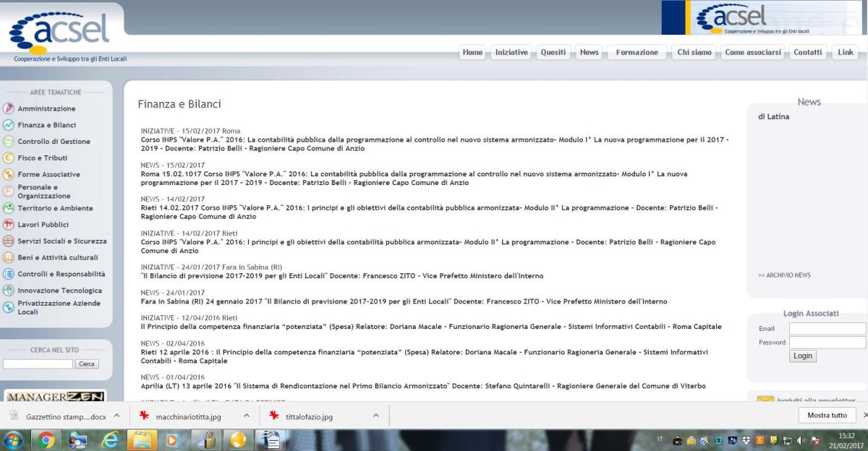Open Internet Explorer from the taskbar
The image size is (868, 451).
point(111,439)
